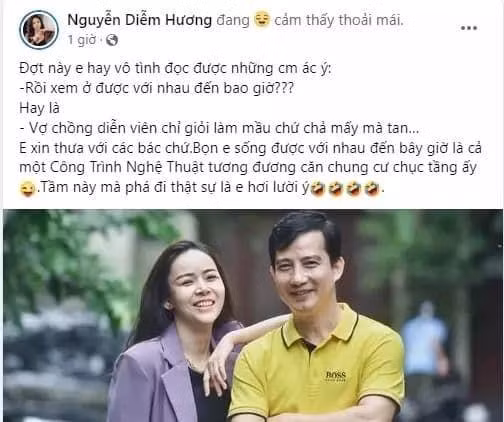
Task: Click the last laughing emoji before the period
Action: point(372,188)
